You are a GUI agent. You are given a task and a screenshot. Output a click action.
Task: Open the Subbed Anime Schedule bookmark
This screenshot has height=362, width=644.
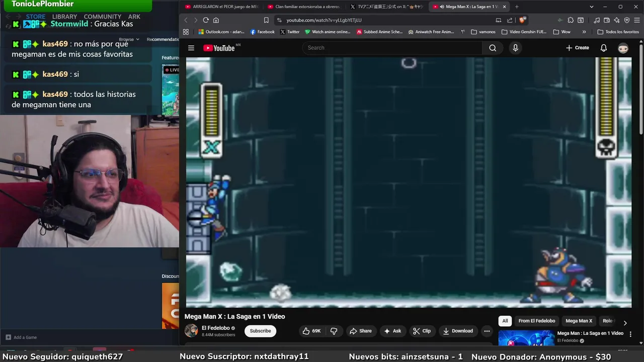(380, 32)
